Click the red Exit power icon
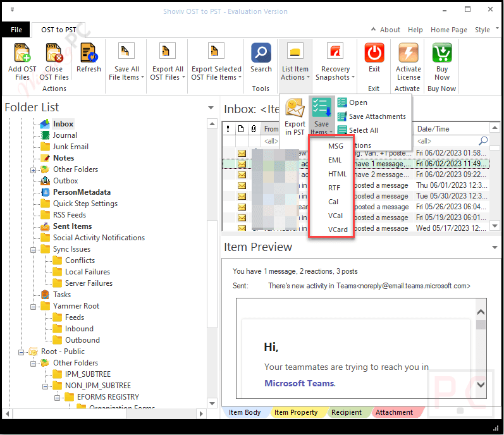504x435 pixels. tap(374, 52)
